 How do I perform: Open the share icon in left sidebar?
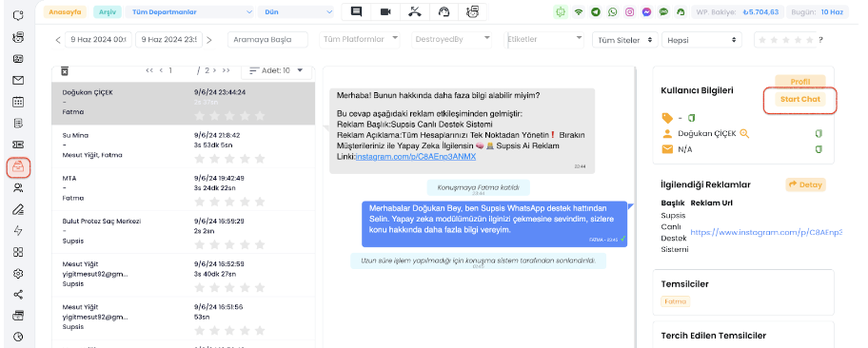pyautogui.click(x=18, y=295)
